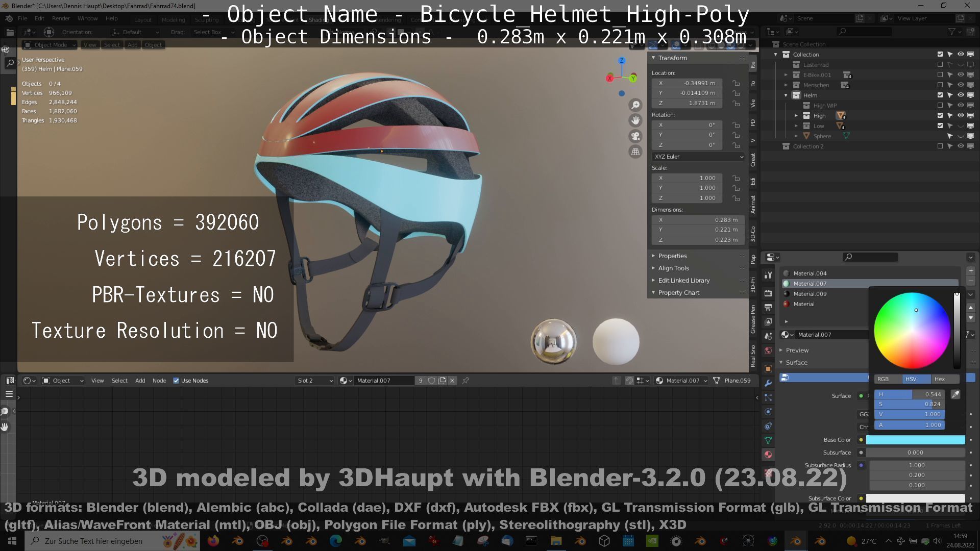980x551 pixels.
Task: Unlink Material.007 X button in node editor
Action: (x=452, y=381)
